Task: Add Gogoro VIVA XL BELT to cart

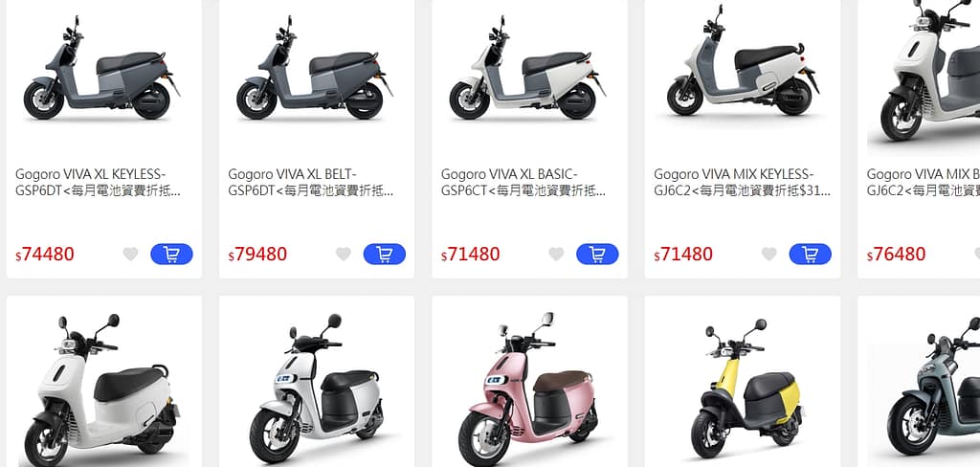Action: [x=385, y=254]
